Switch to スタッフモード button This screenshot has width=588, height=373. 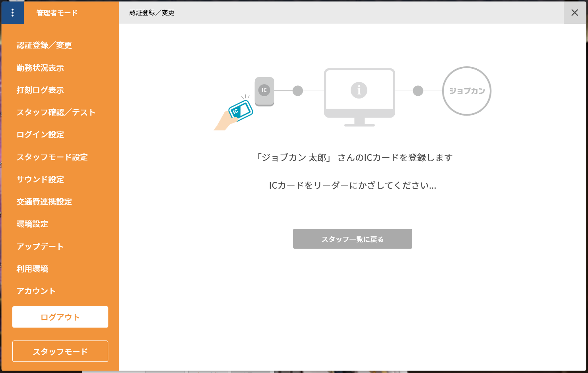click(x=60, y=351)
